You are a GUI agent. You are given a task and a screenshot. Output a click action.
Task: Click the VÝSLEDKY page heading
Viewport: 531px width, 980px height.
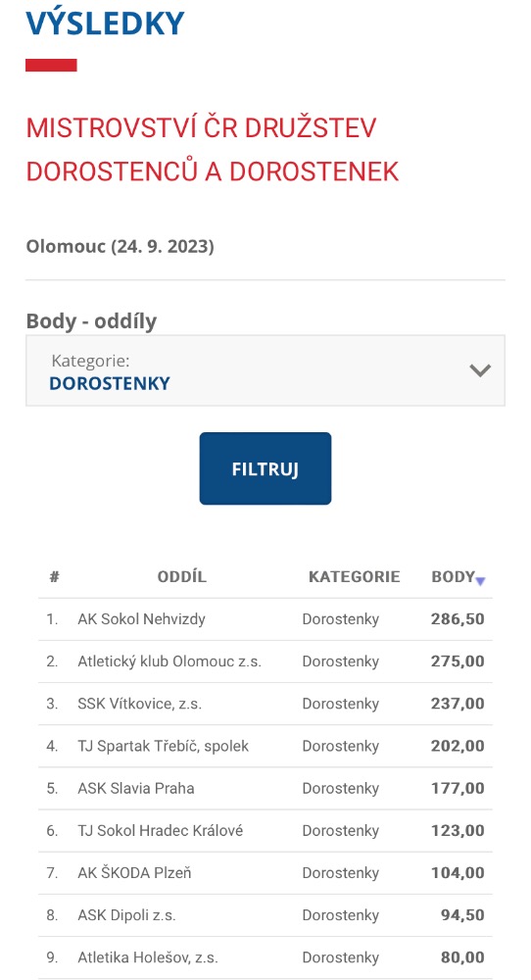coord(105,24)
